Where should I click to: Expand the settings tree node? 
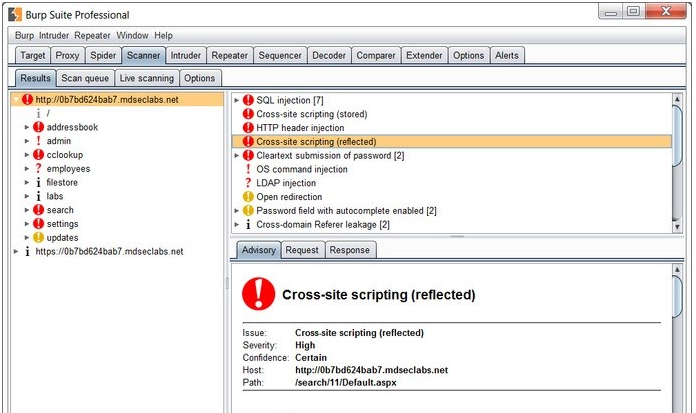[x=27, y=223]
